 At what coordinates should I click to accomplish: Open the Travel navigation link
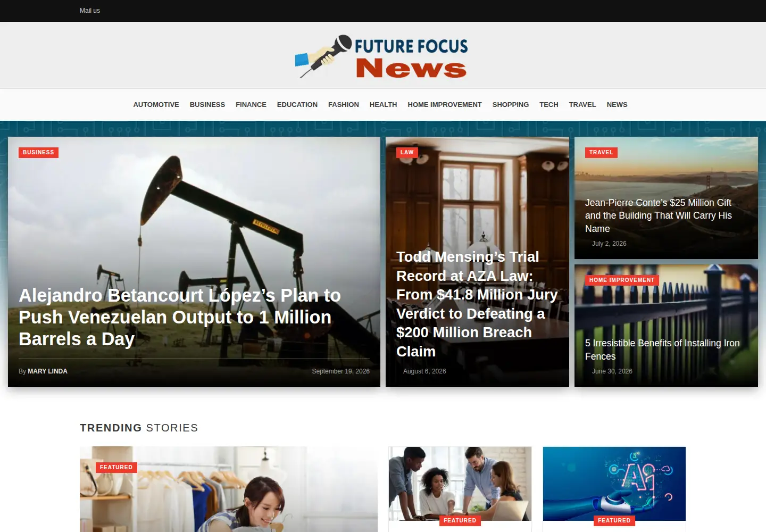click(582, 105)
